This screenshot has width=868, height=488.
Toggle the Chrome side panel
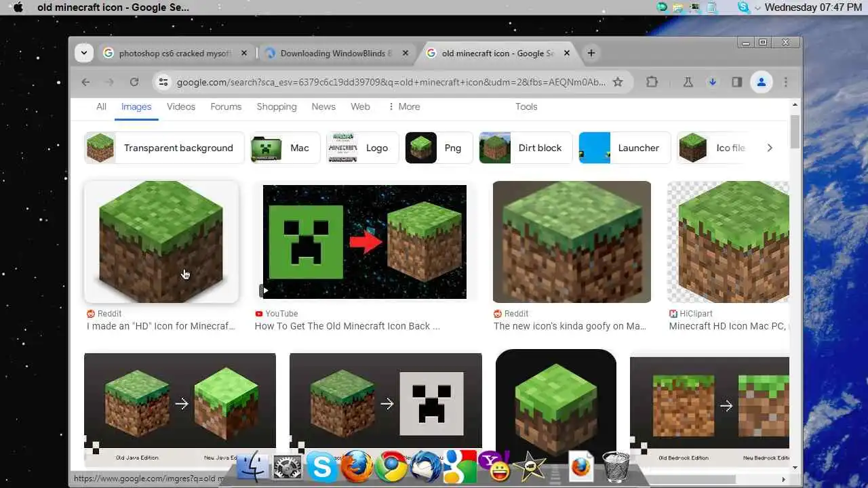click(x=736, y=82)
